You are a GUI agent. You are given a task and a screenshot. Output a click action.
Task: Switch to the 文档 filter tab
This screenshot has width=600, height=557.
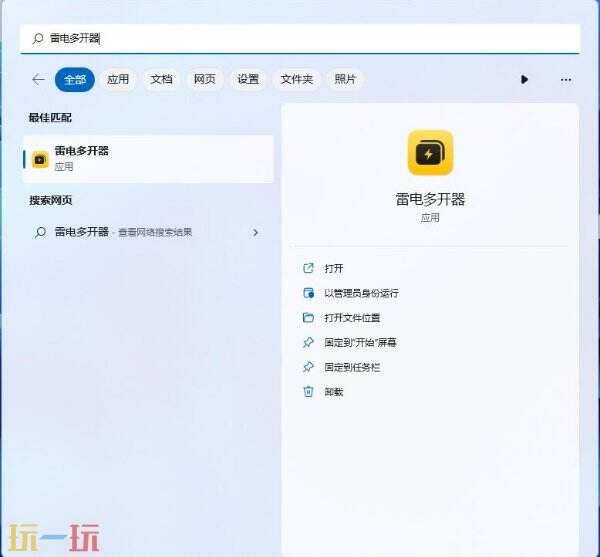161,79
